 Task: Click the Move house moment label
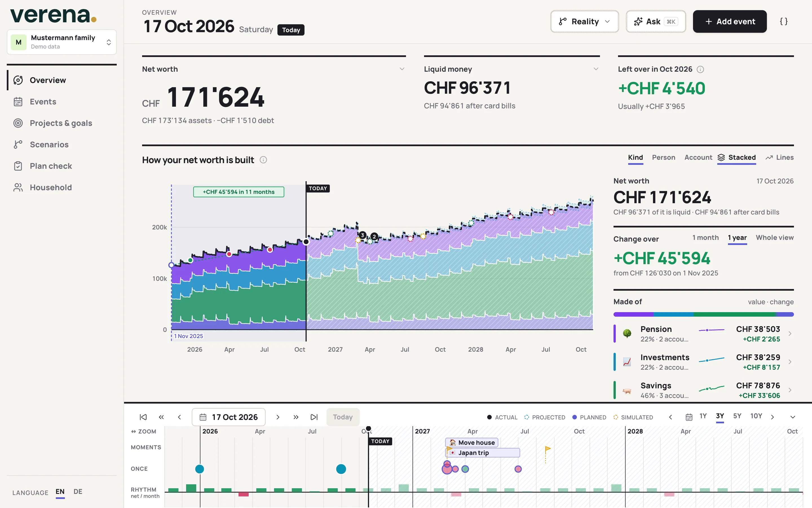point(471,443)
